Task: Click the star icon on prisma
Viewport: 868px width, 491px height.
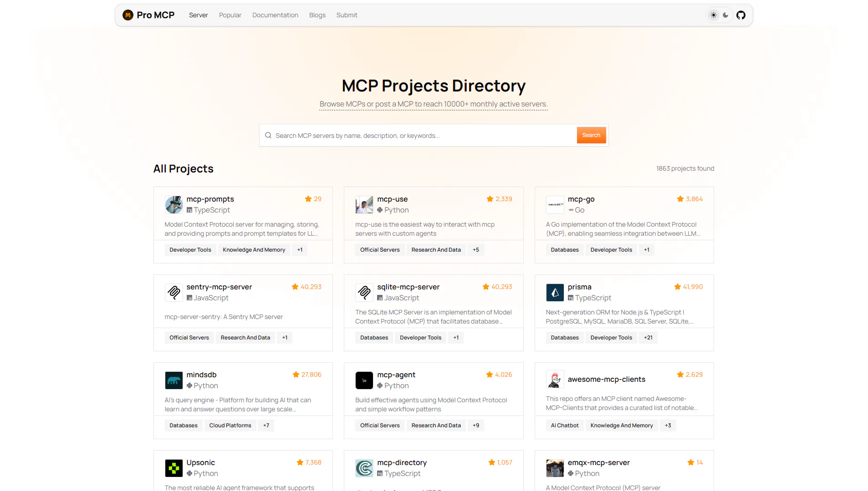Action: [x=678, y=287]
